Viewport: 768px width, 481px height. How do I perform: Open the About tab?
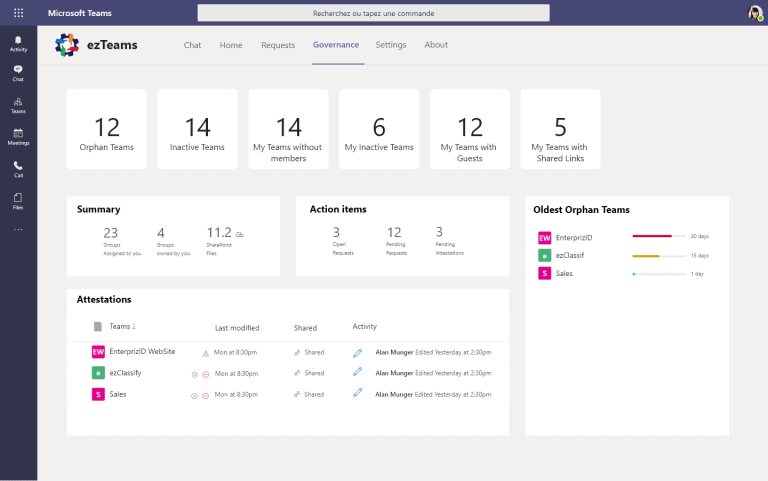(436, 45)
